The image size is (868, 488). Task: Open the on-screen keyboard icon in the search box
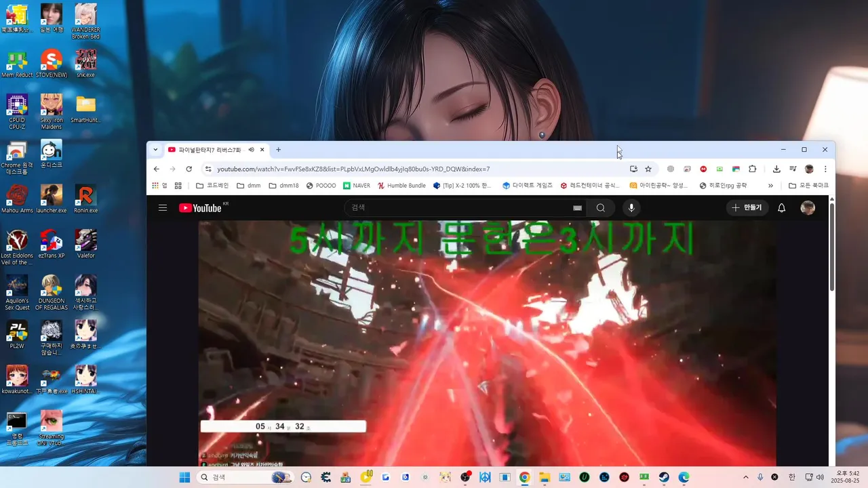coord(577,208)
